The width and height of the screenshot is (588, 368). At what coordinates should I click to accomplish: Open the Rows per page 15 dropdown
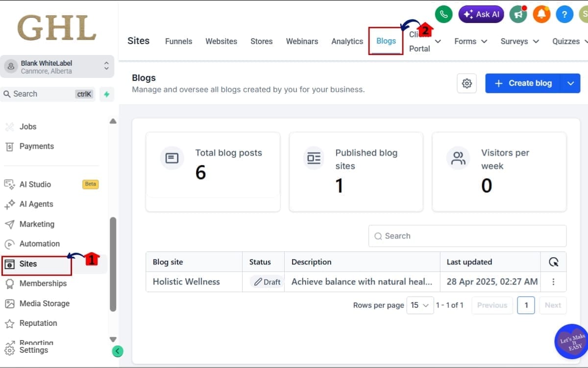point(420,305)
